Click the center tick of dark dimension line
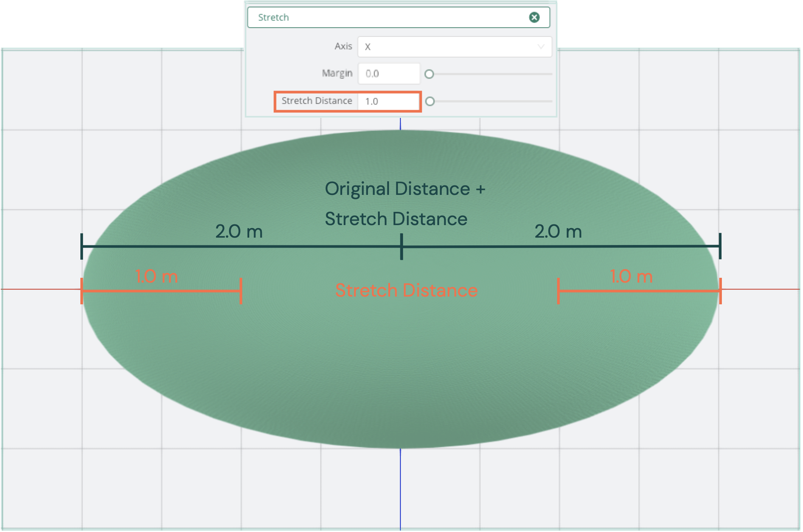 pos(401,246)
